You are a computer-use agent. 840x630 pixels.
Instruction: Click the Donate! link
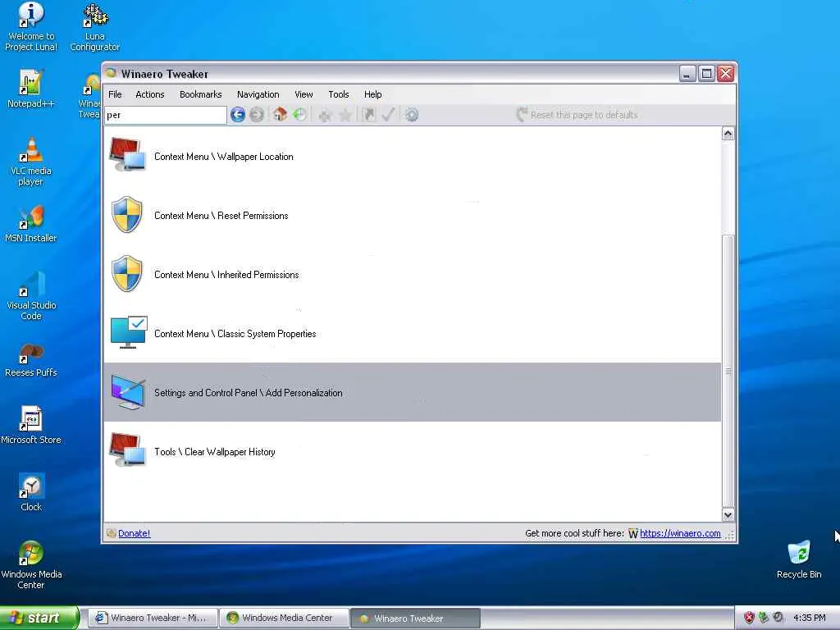point(134,533)
